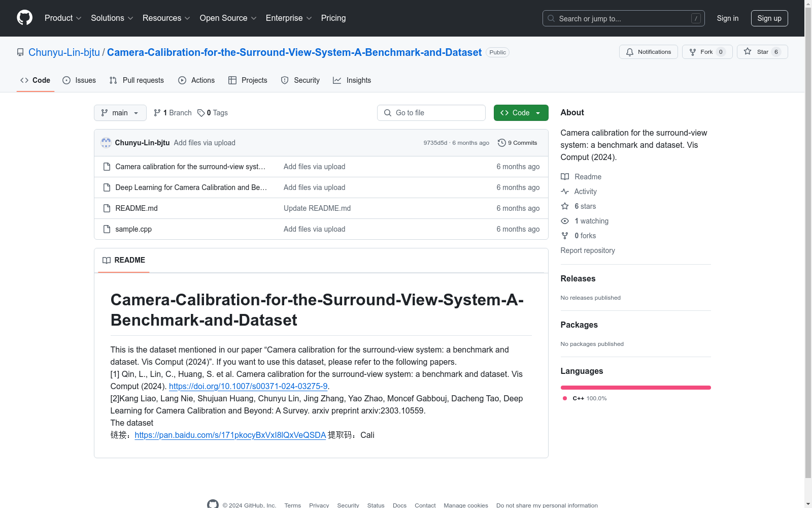Click the Sign in link

pos(728,18)
